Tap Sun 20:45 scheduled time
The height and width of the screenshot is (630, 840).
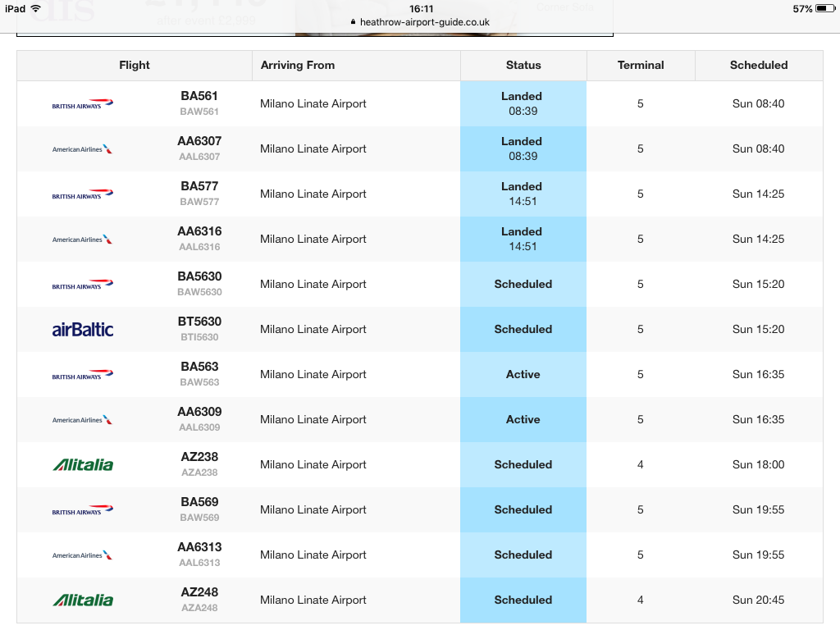(758, 600)
